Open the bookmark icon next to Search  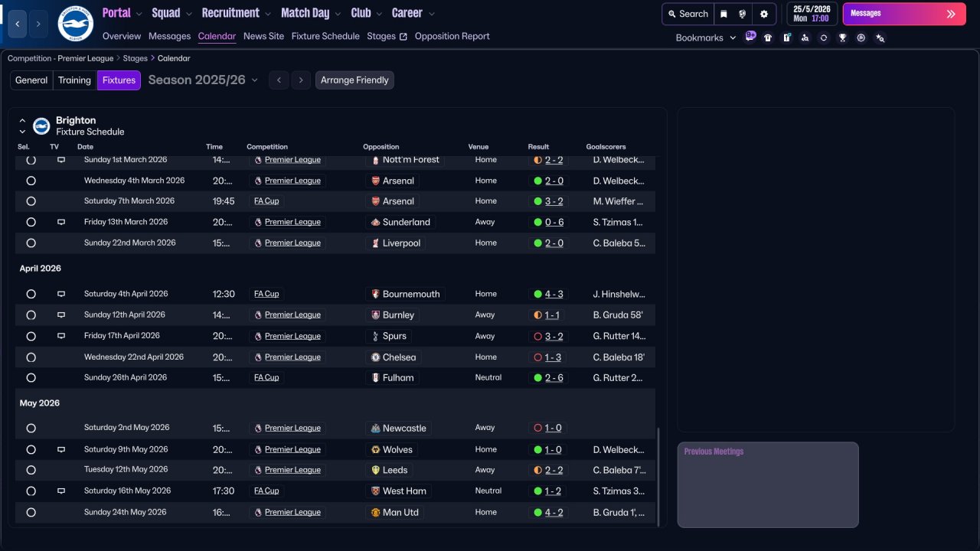pyautogui.click(x=724, y=14)
